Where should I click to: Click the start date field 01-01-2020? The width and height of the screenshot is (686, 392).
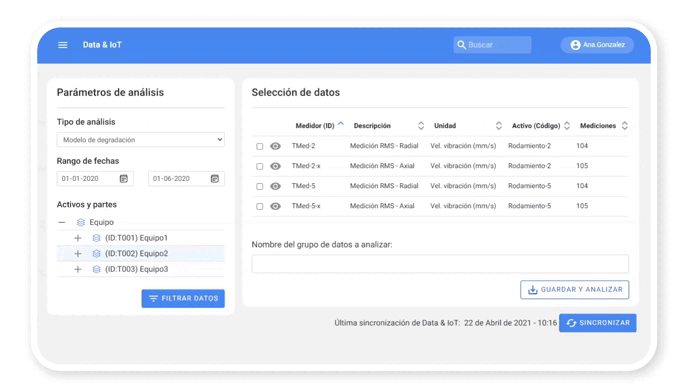point(95,178)
